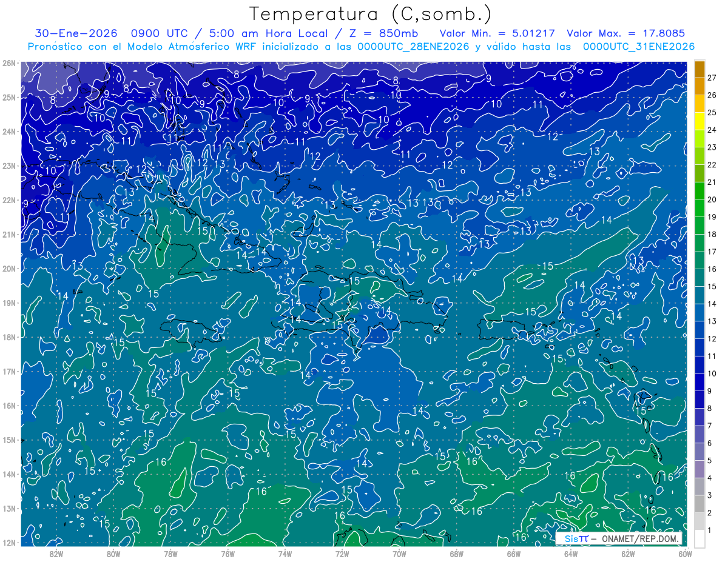Select the initialization time "0000UTC_28ENE2026"
Image resolution: width=728 pixels, height=562 pixels.
point(413,47)
